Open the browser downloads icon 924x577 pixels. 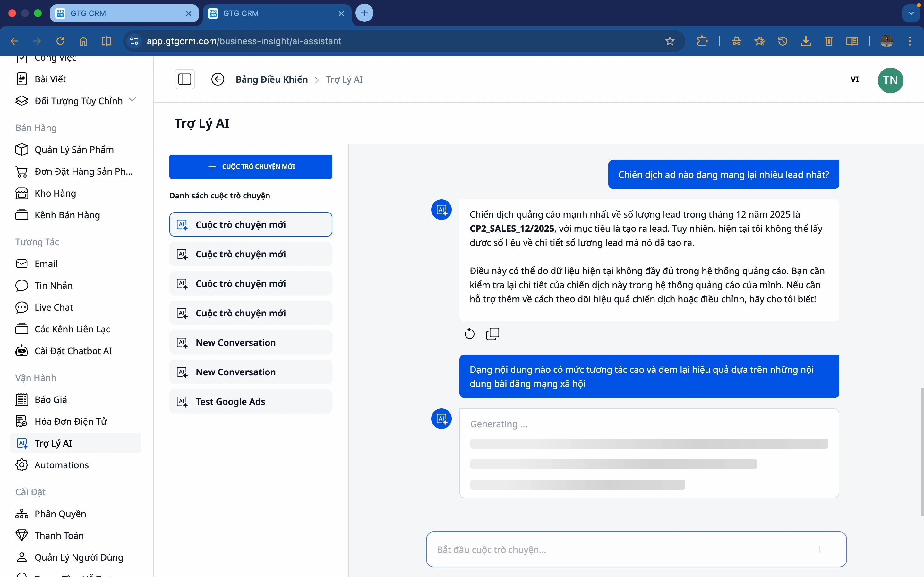pos(806,41)
